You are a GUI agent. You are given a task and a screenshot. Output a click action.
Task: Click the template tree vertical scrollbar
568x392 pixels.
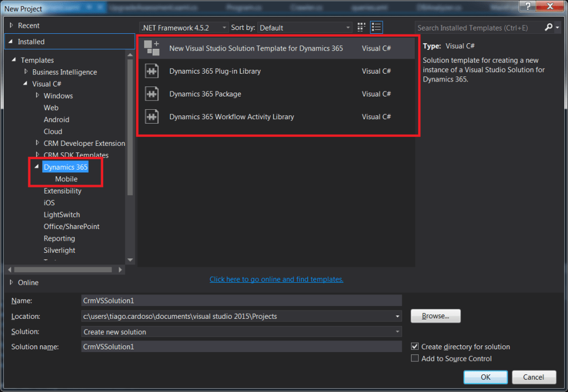130,128
